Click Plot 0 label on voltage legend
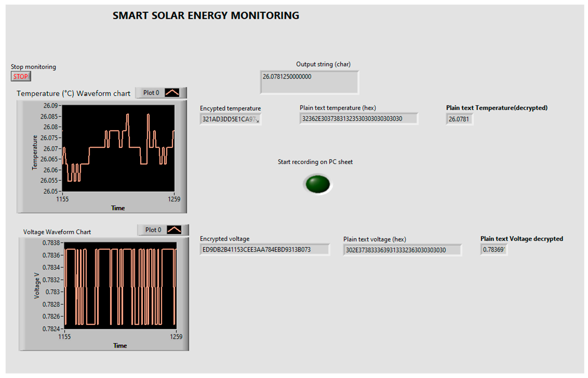Viewport: 588px width, 378px height. coord(153,230)
